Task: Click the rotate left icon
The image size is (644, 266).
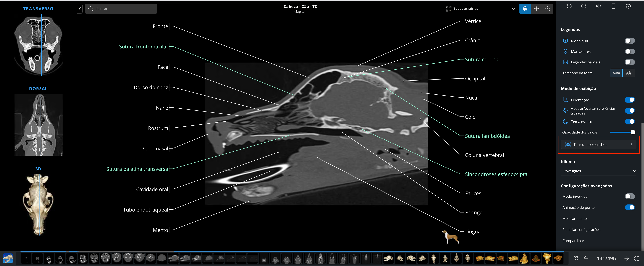Action: coord(569,6)
